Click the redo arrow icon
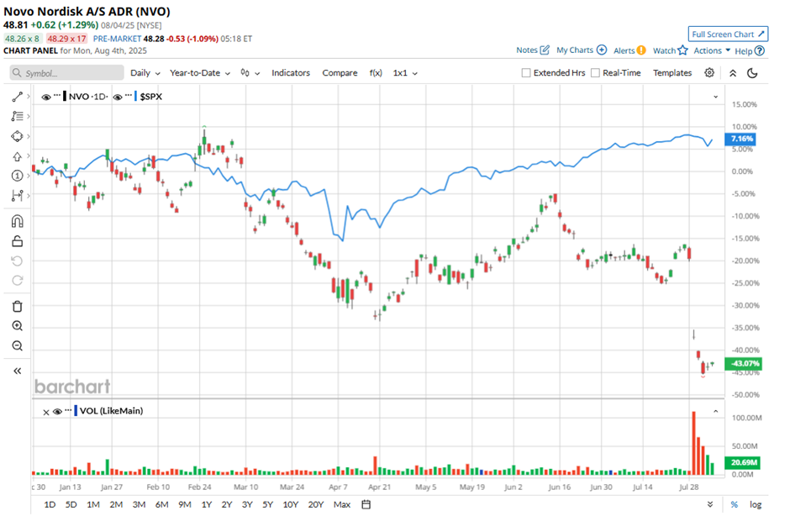The height and width of the screenshot is (532, 790). pos(17,281)
